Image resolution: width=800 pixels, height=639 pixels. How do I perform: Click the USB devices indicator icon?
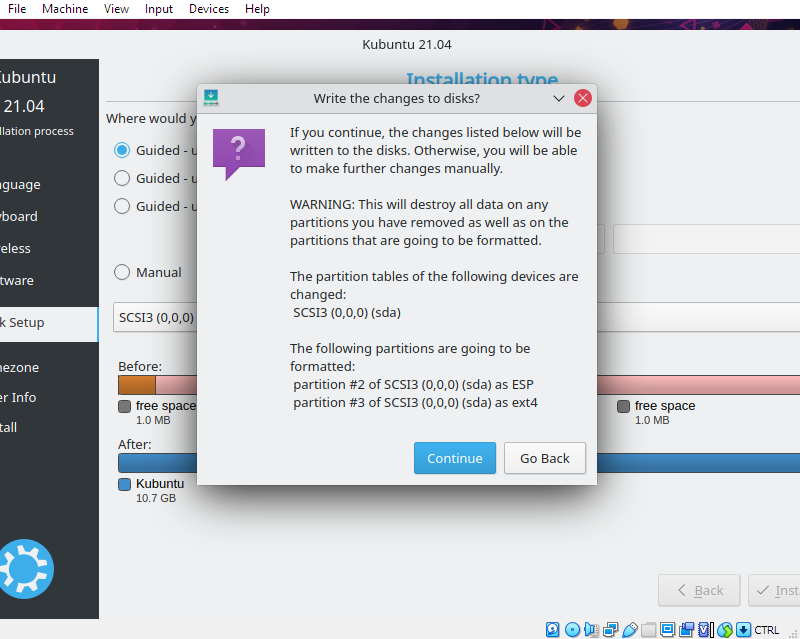pyautogui.click(x=630, y=629)
